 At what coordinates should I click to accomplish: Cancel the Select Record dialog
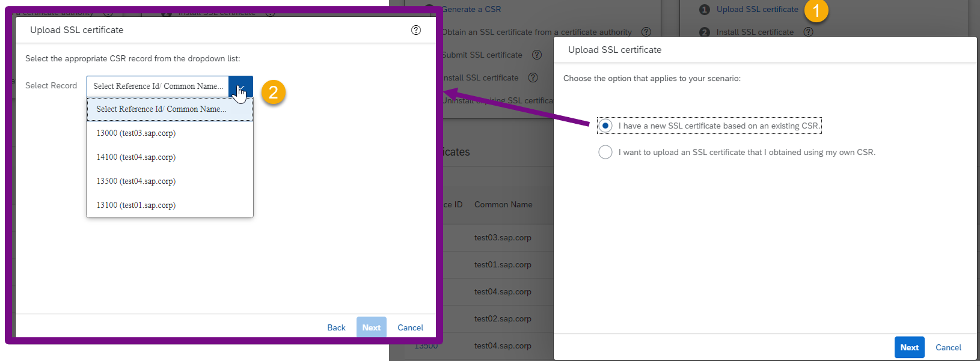[x=411, y=327]
